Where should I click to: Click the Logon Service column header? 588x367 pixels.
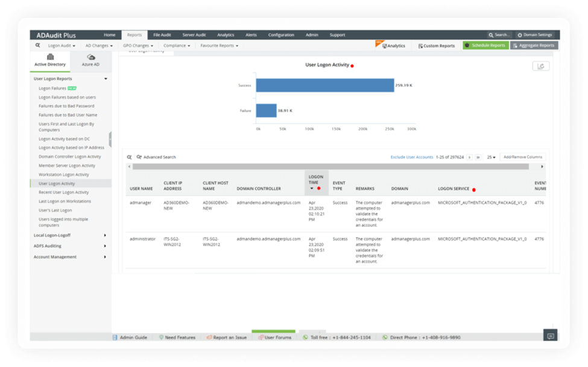point(454,189)
